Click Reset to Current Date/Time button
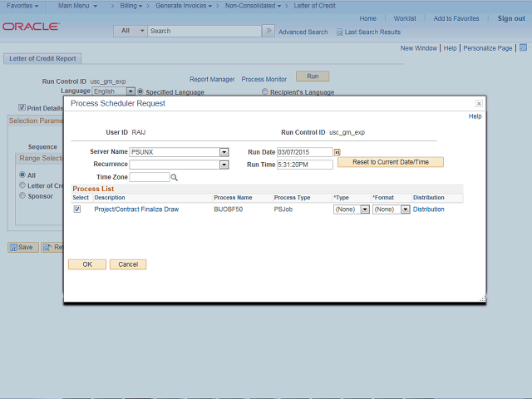This screenshot has width=532, height=399. click(390, 162)
